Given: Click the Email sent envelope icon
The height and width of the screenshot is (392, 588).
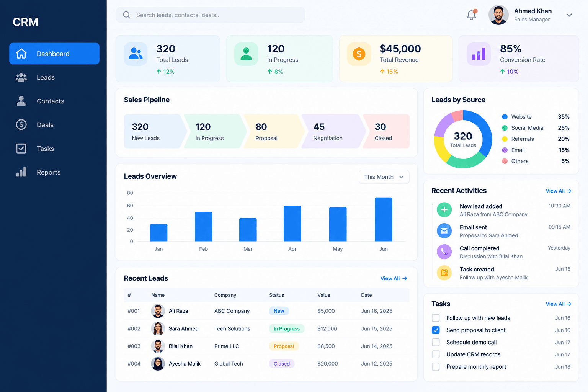Looking at the screenshot, I should click(444, 231).
